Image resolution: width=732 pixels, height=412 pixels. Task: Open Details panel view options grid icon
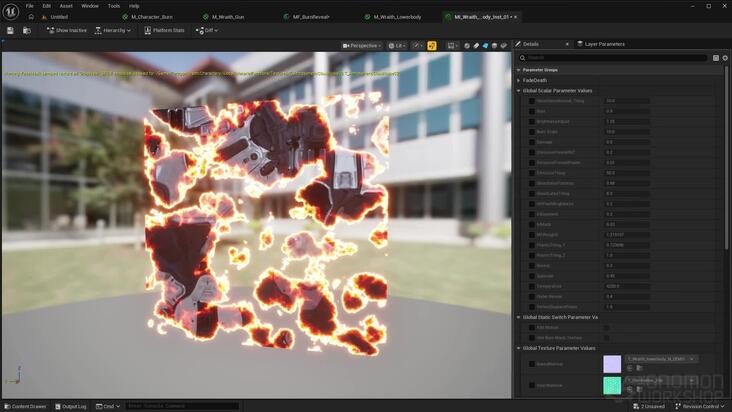[x=716, y=58]
